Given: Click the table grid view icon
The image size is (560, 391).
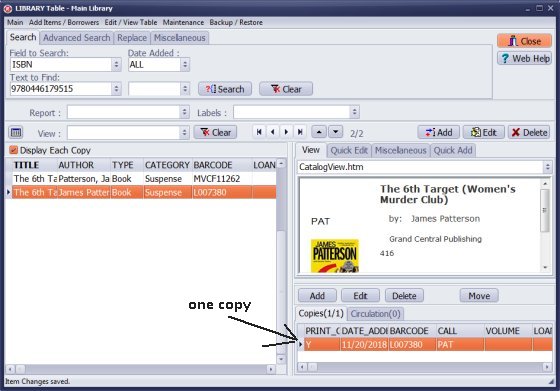Looking at the screenshot, I should [x=16, y=132].
